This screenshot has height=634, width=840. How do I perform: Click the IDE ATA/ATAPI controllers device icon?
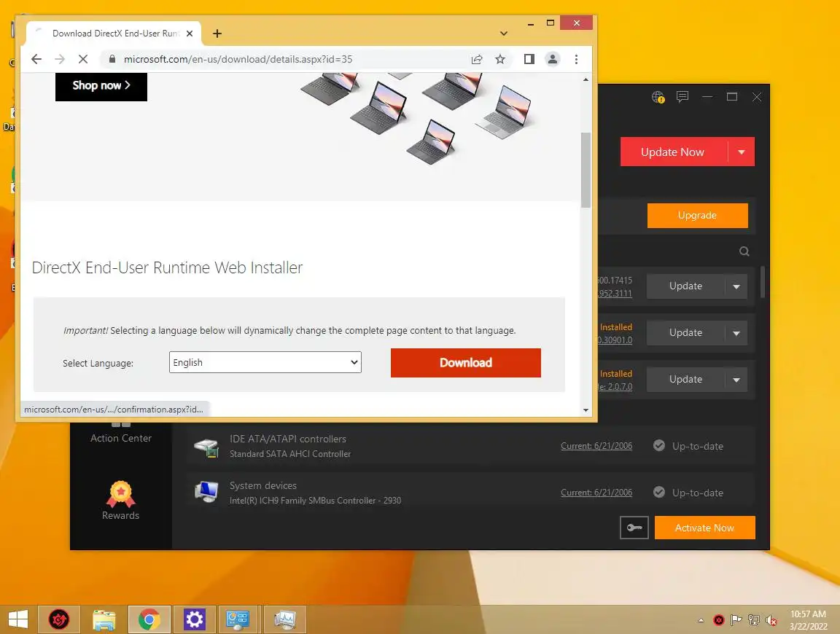[x=206, y=447]
